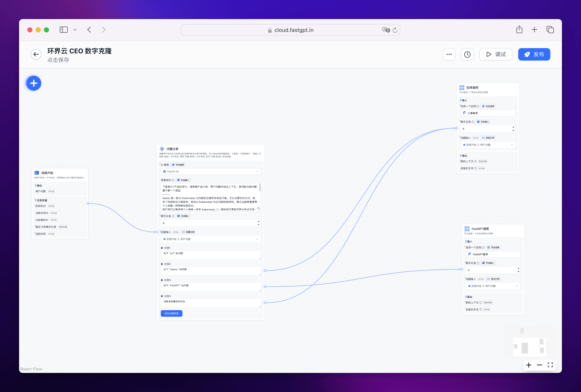Open the three-dots more options menu

449,55
